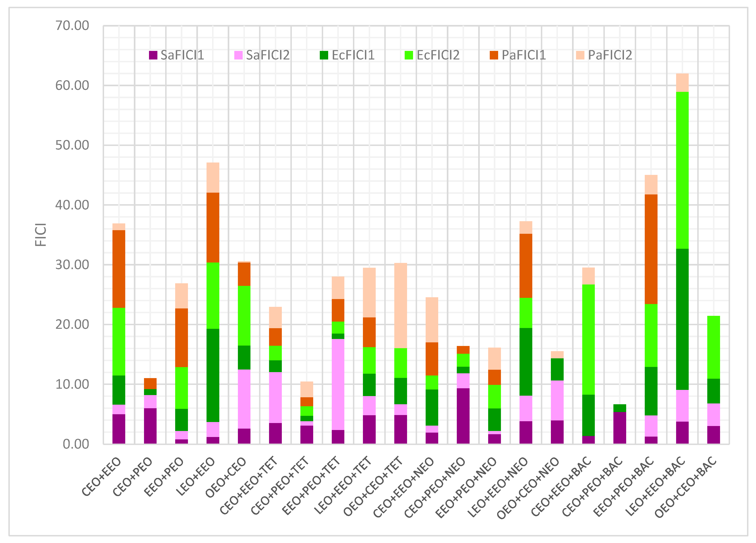Click the PaFICI2 peach legend swatch
756x543 pixels.
pyautogui.click(x=580, y=55)
